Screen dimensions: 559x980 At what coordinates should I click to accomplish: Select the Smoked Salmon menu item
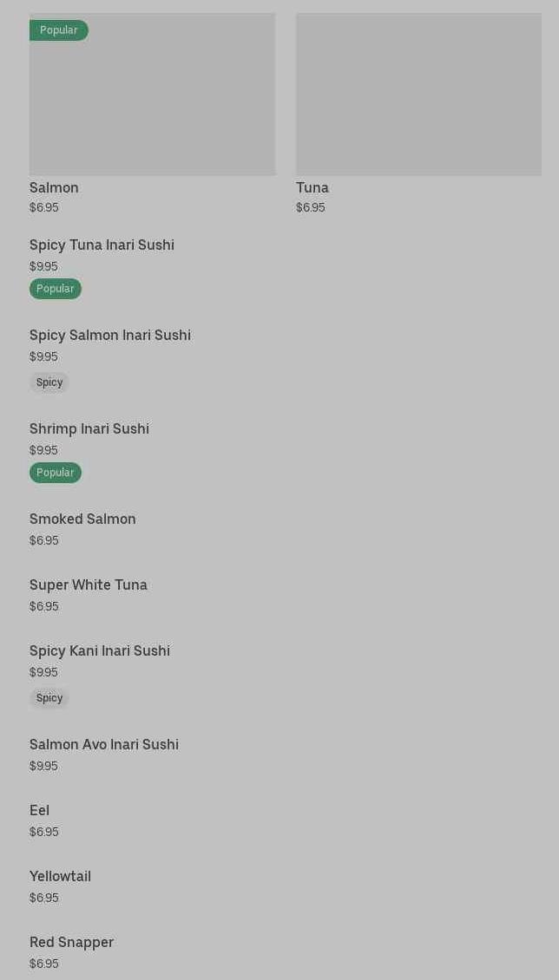pos(82,519)
